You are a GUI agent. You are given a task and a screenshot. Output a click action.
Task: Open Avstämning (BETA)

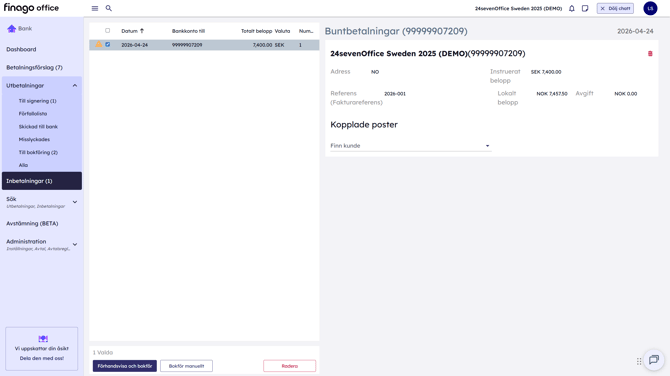pyautogui.click(x=32, y=223)
